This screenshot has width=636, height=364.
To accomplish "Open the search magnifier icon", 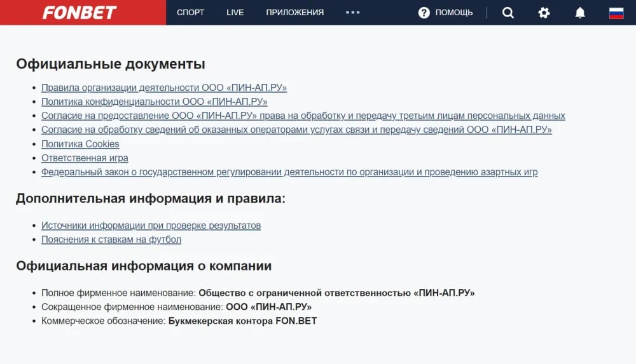I will (508, 13).
